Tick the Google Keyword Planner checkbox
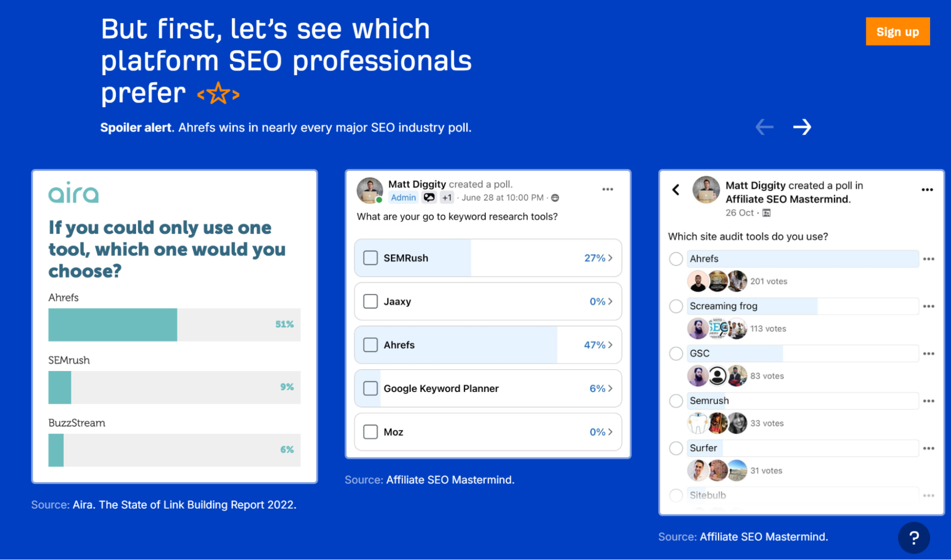This screenshot has height=560, width=951. point(370,388)
